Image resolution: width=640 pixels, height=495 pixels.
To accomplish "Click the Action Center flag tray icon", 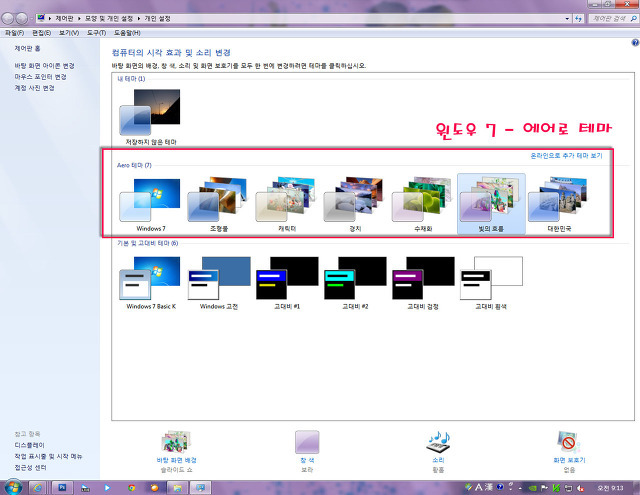I will coord(544,488).
